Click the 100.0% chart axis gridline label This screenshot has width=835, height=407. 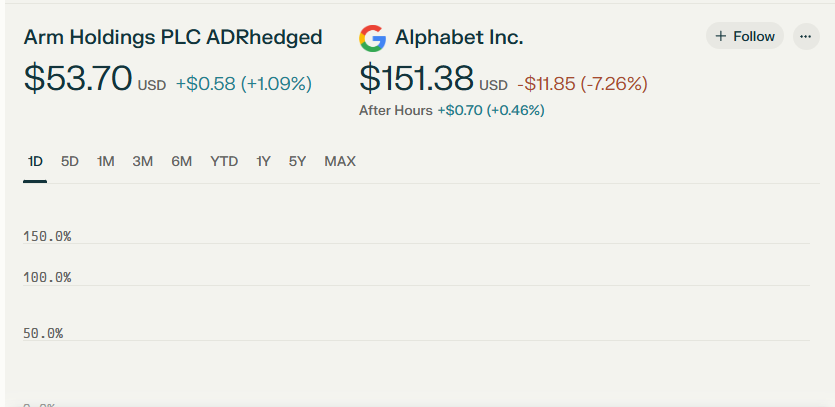pos(47,278)
